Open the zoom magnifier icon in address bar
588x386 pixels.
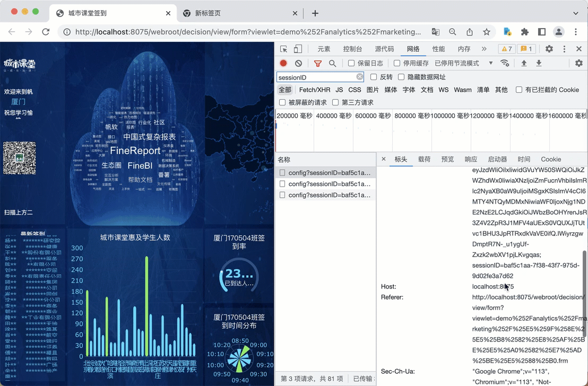click(453, 32)
